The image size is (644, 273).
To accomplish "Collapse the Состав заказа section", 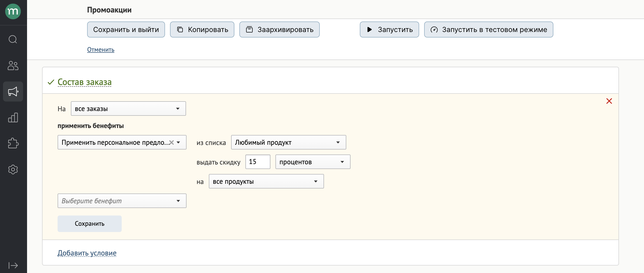I will point(85,82).
